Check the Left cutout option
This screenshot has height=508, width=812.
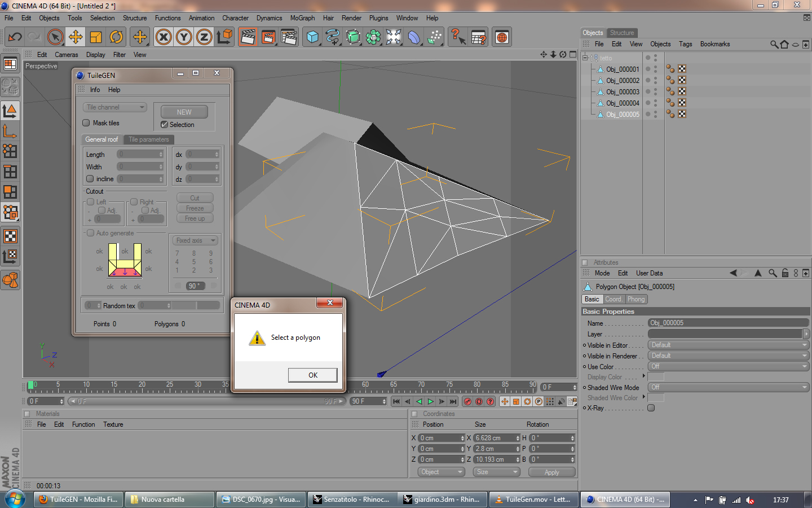(90, 202)
